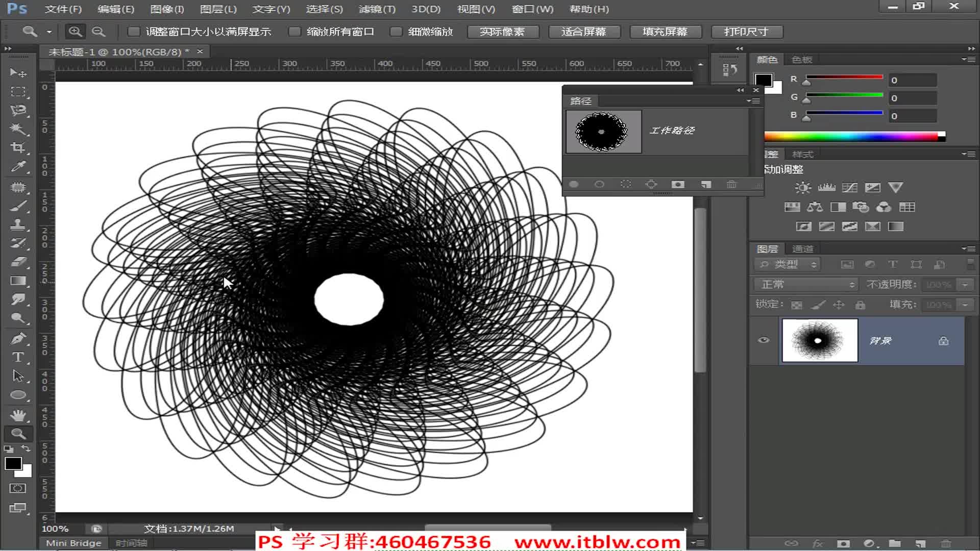Click the Brightness/Contrast adjustment icon
The width and height of the screenshot is (980, 551).
802,188
